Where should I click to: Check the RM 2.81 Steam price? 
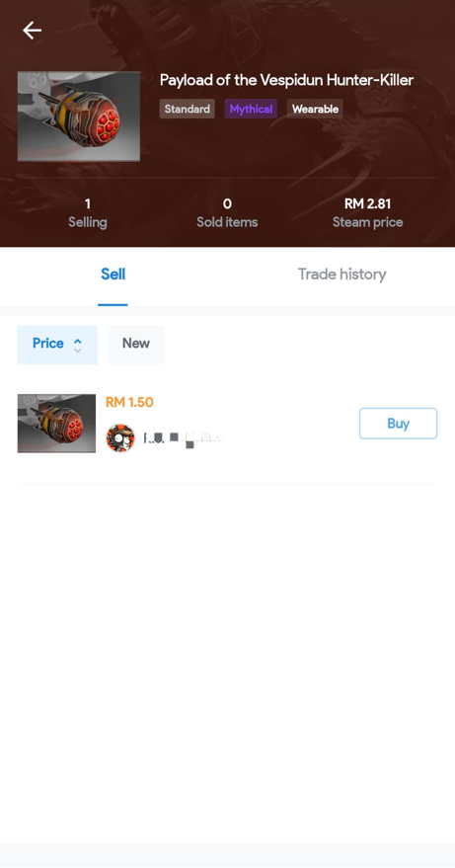click(x=367, y=203)
